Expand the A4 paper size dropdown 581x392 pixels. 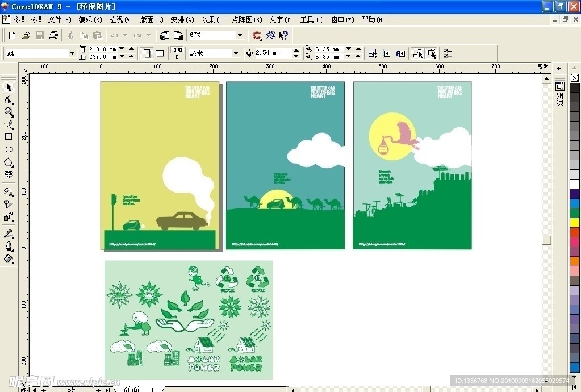coord(72,53)
